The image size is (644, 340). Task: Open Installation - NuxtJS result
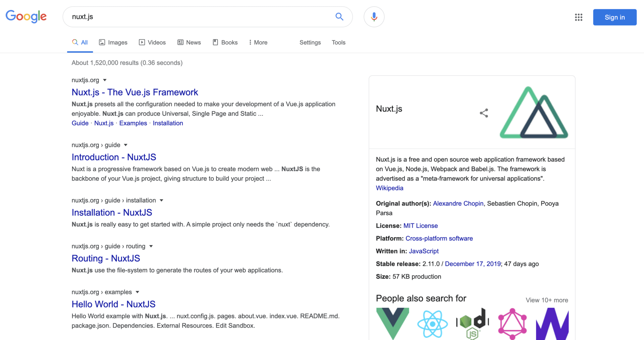tap(112, 212)
